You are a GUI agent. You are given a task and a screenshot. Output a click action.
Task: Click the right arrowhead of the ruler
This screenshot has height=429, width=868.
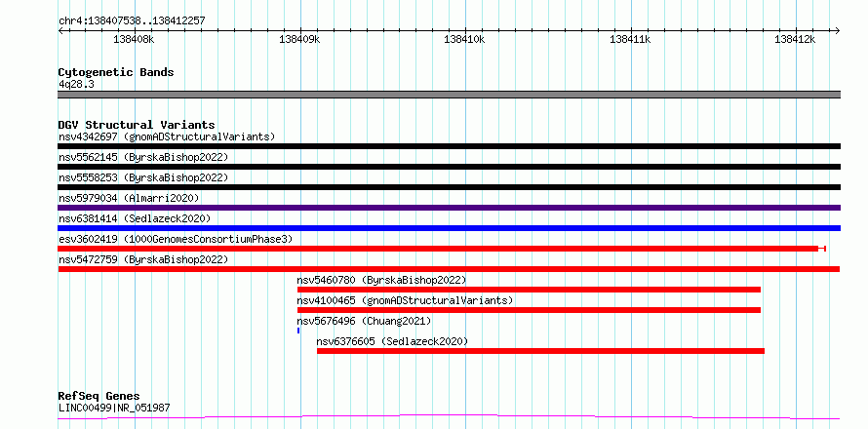pos(838,30)
